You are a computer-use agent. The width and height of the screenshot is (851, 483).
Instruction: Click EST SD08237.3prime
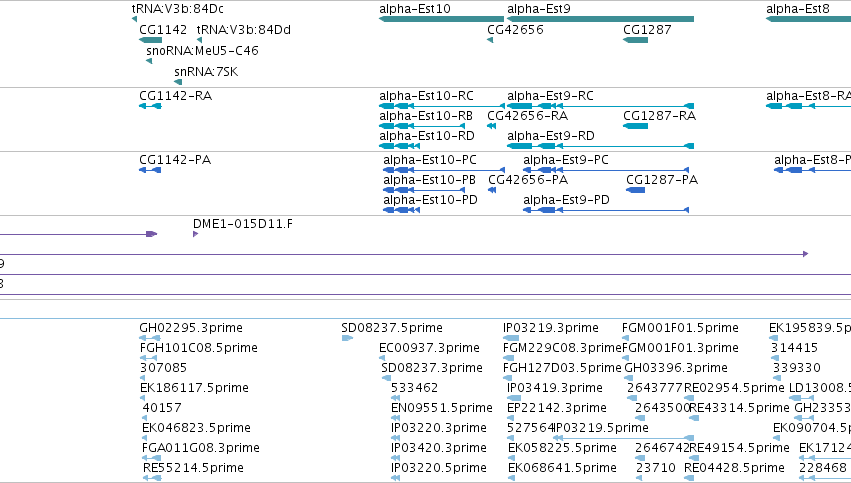coord(432,368)
